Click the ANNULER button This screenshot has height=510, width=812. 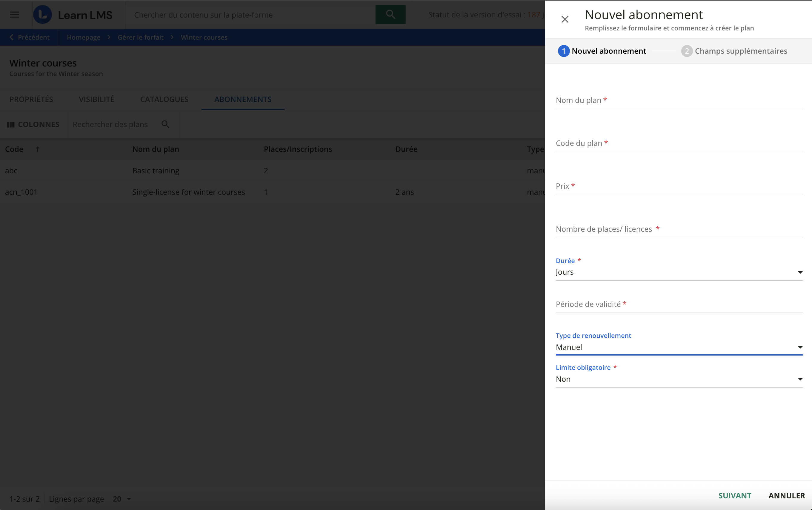[x=787, y=495]
